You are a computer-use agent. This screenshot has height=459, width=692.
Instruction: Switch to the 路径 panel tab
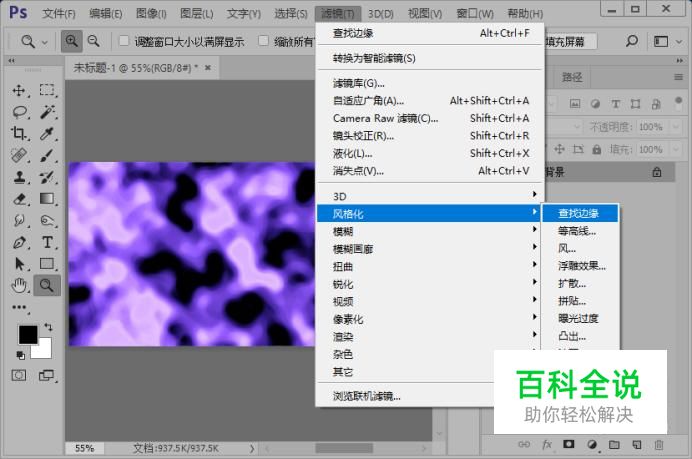pos(572,77)
